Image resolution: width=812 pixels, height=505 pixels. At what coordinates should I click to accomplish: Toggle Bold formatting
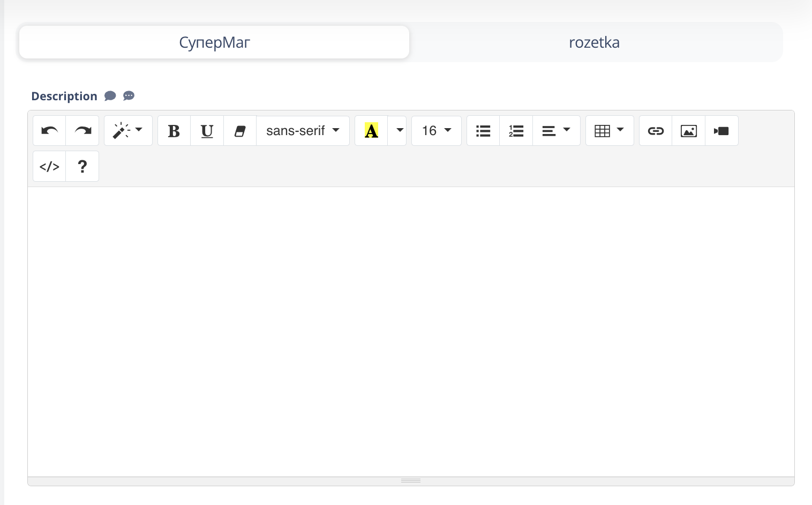tap(174, 131)
